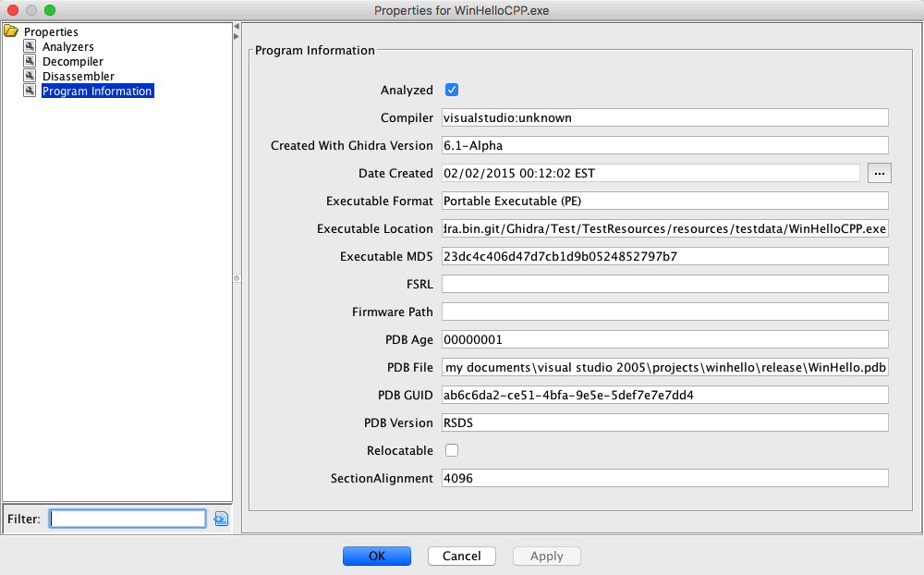Image resolution: width=924 pixels, height=575 pixels.
Task: Select Analyzers in the properties tree
Action: point(67,46)
